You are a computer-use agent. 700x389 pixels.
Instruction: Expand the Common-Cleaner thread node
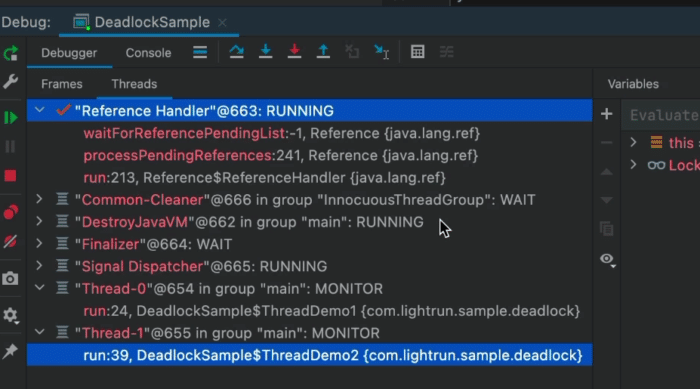(39, 199)
